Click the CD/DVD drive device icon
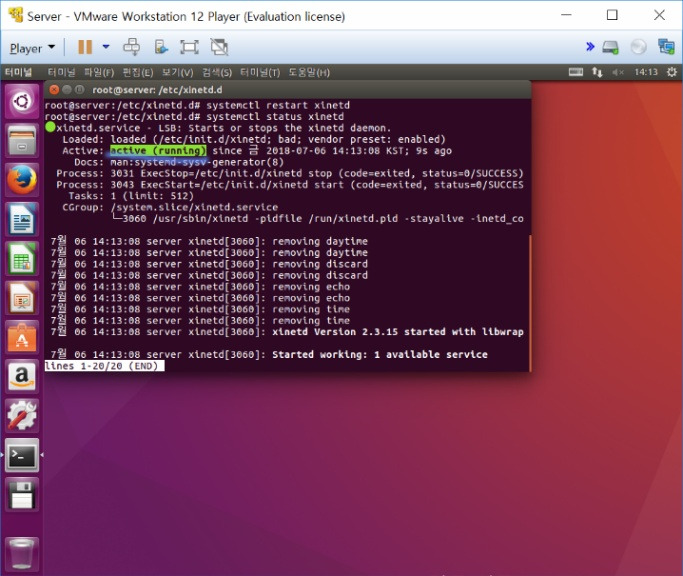Screen dimensions: 683x576 click(639, 47)
